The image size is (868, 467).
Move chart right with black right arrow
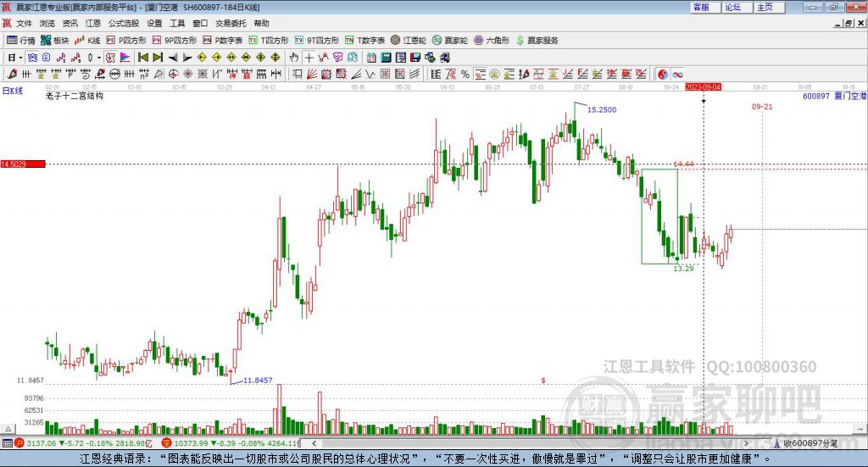click(187, 58)
